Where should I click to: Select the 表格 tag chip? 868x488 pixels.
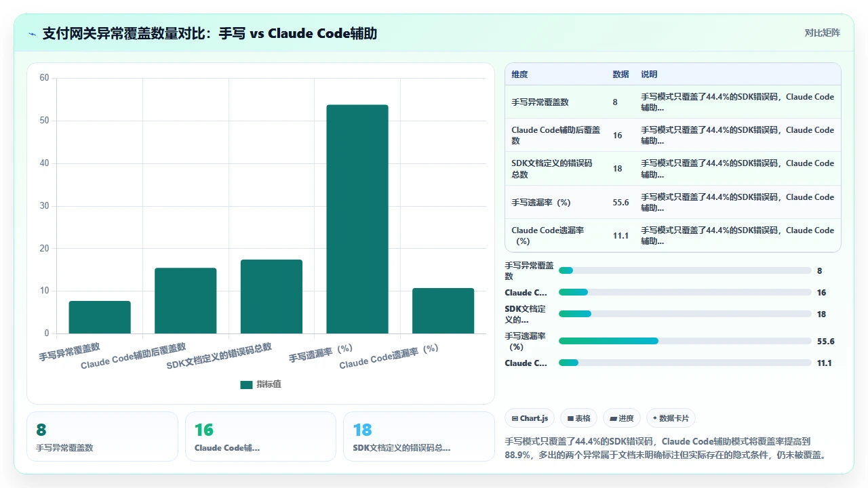coord(579,418)
